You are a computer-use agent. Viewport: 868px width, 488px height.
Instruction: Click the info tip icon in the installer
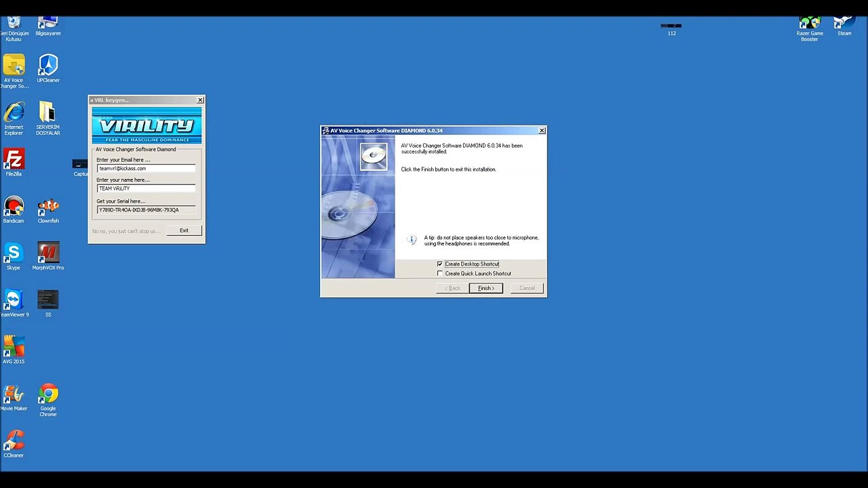click(412, 240)
